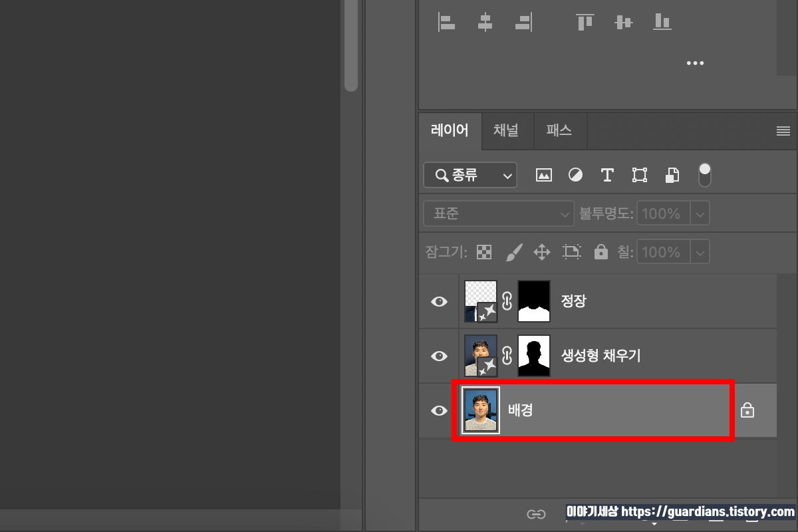Select the 정장 layer name

[x=574, y=301]
